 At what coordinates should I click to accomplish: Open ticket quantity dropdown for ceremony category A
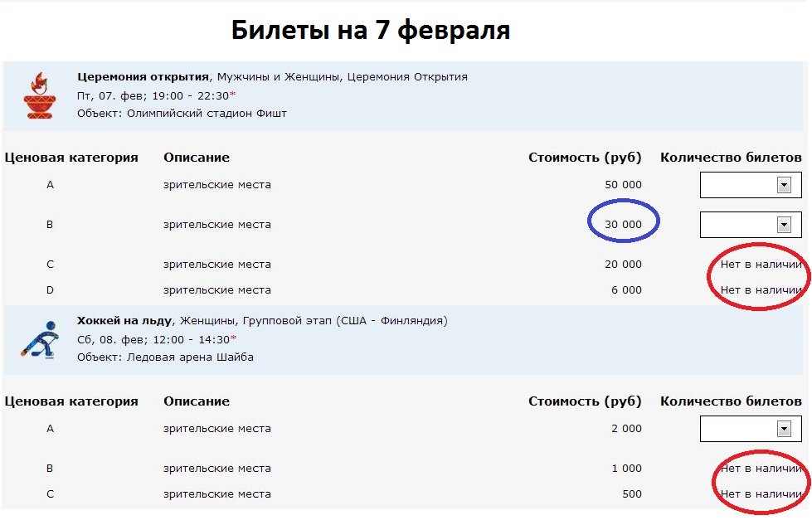point(751,185)
